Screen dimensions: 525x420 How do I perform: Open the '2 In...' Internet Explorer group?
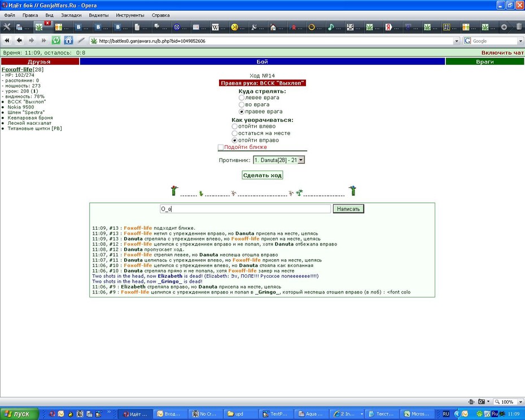tap(347, 414)
